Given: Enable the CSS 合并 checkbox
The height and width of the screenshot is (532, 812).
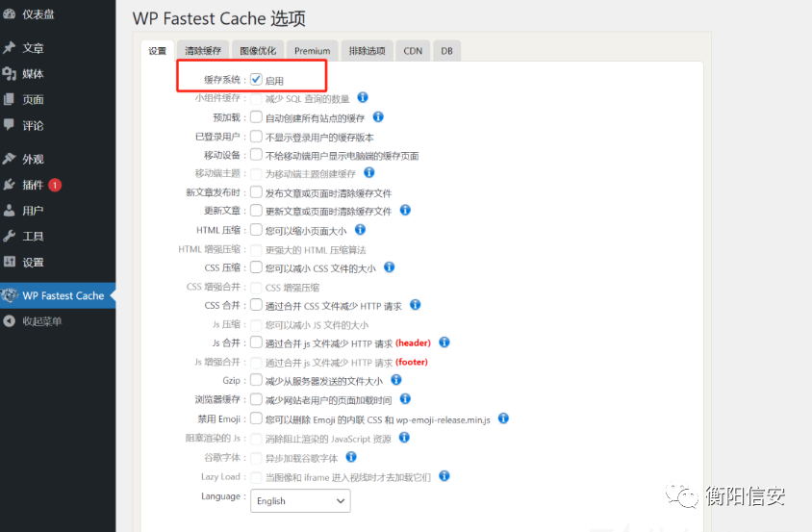Looking at the screenshot, I should [256, 305].
